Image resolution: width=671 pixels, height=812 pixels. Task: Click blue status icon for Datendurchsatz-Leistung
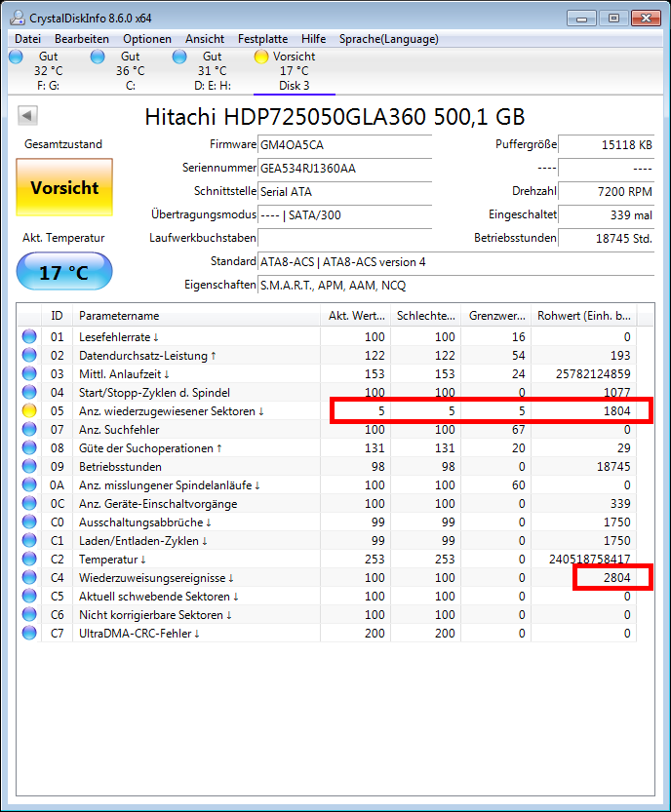(x=29, y=355)
